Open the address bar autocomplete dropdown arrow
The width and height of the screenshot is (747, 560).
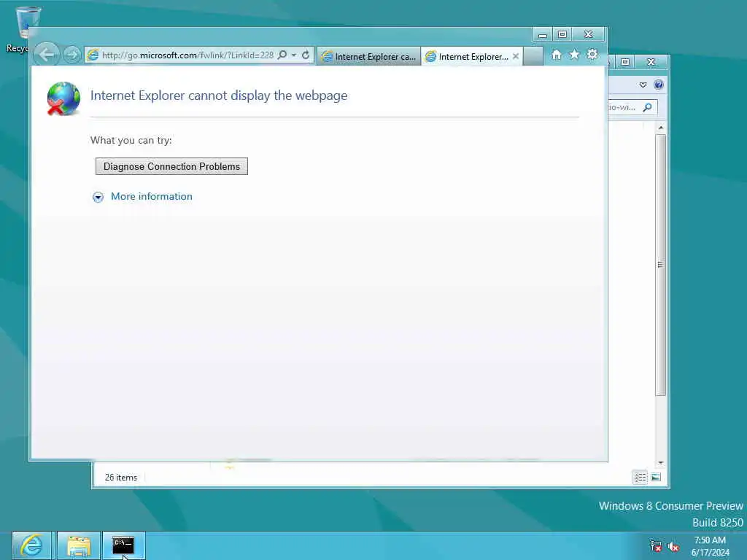tap(294, 55)
